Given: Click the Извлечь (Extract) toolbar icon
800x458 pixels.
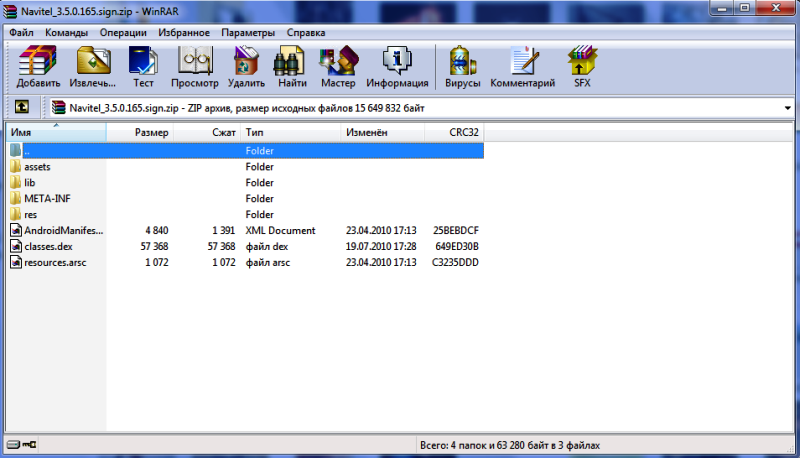Looking at the screenshot, I should click(92, 67).
